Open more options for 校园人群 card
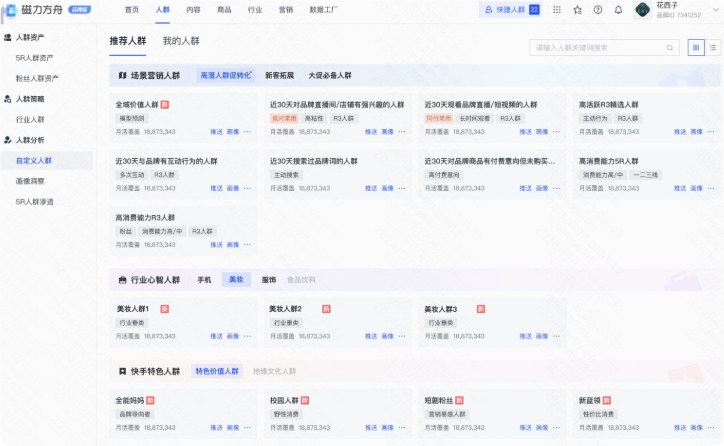The height and width of the screenshot is (446, 724). pos(402,428)
